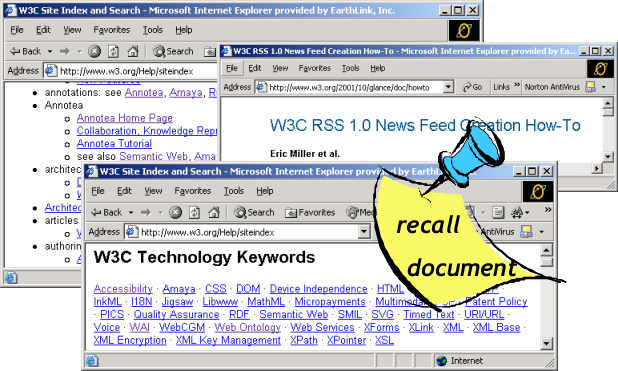This screenshot has width=618, height=371.
Task: Click the Norton AntiVirus icon in the RSS How-To window
Action: click(x=590, y=87)
